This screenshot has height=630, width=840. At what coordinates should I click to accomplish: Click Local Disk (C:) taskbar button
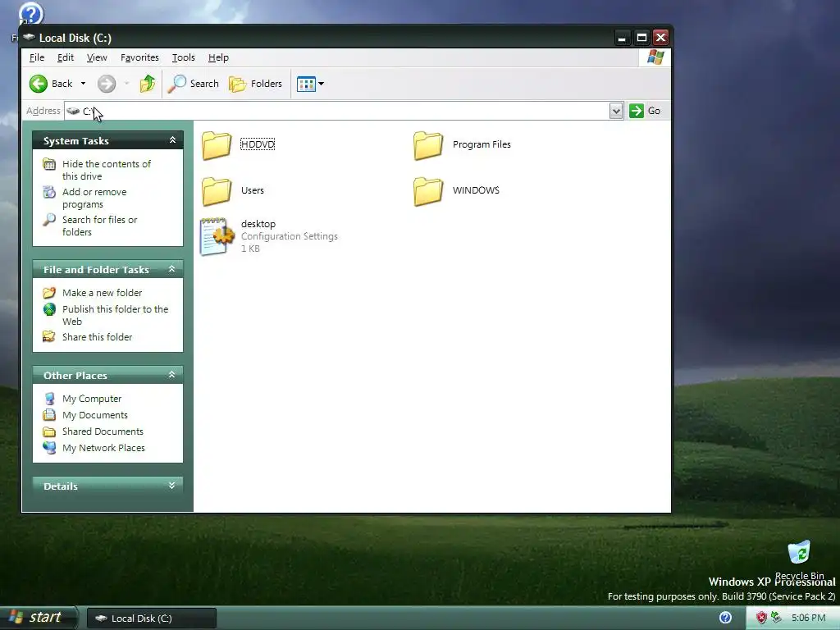152,619
